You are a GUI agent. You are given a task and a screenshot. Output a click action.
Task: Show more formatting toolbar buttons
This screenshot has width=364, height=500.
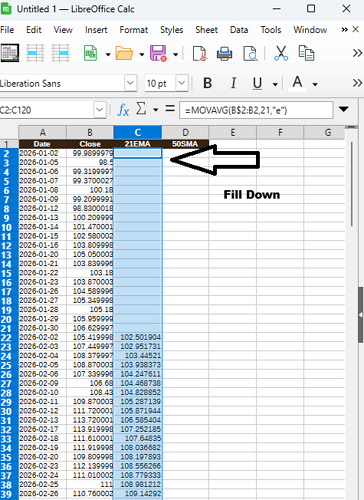[x=357, y=83]
